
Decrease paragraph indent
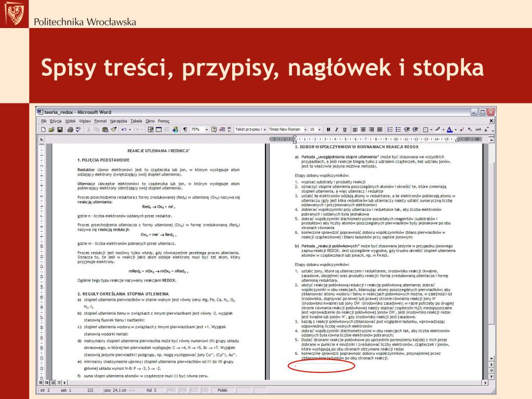coord(407,129)
